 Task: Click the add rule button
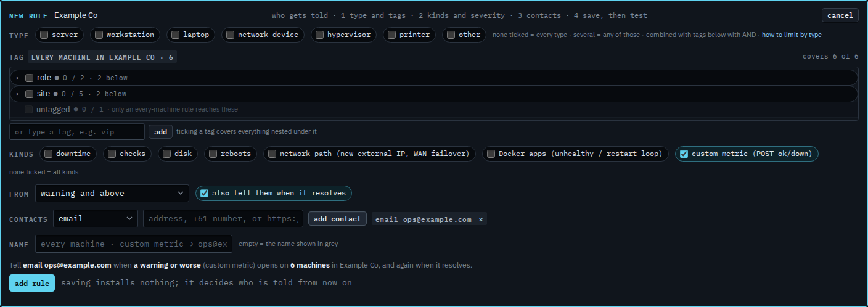point(32,283)
